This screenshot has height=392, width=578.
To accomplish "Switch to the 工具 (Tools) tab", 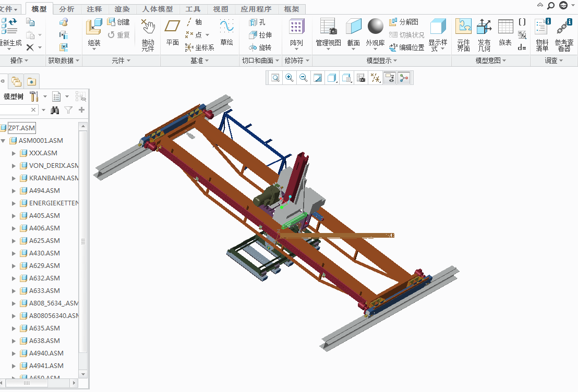I will (x=193, y=9).
